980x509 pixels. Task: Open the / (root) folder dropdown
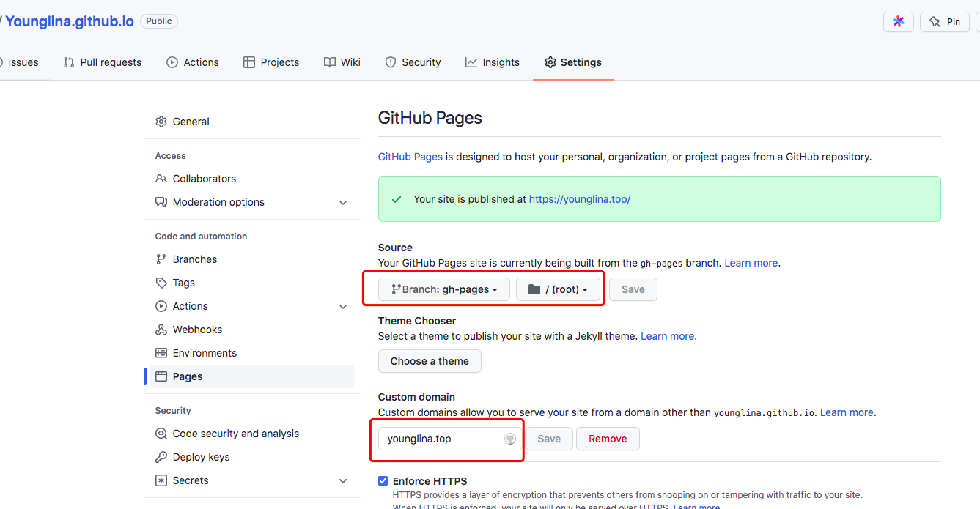coord(559,289)
